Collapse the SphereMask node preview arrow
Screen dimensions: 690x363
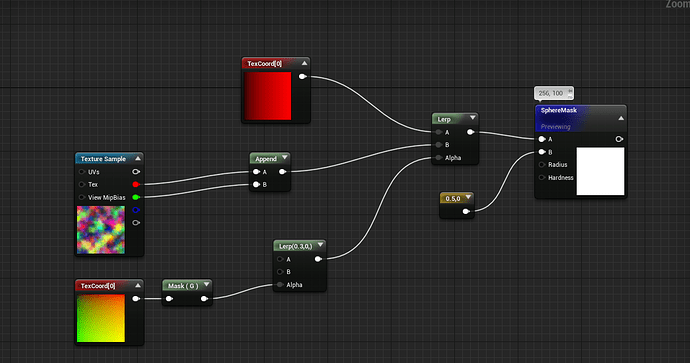coord(621,118)
